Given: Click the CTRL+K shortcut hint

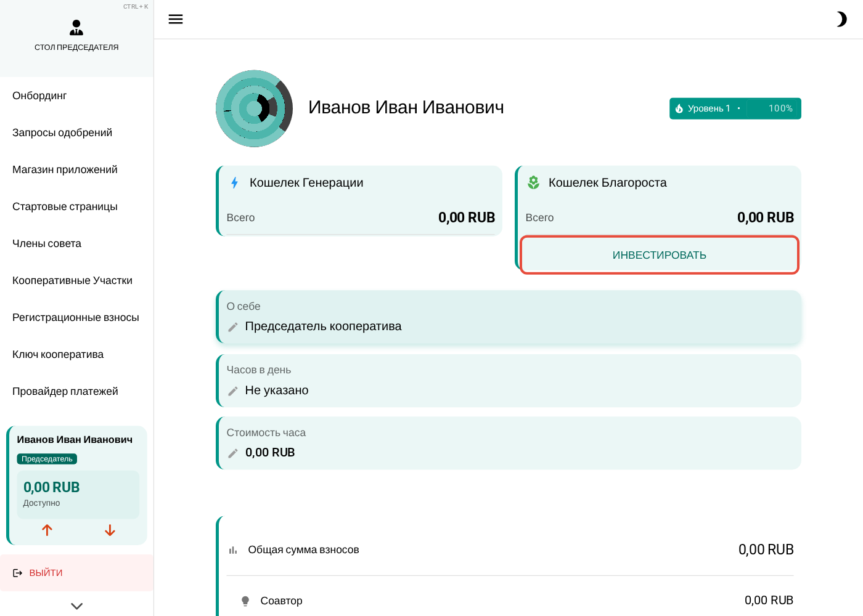Looking at the screenshot, I should point(136,7).
